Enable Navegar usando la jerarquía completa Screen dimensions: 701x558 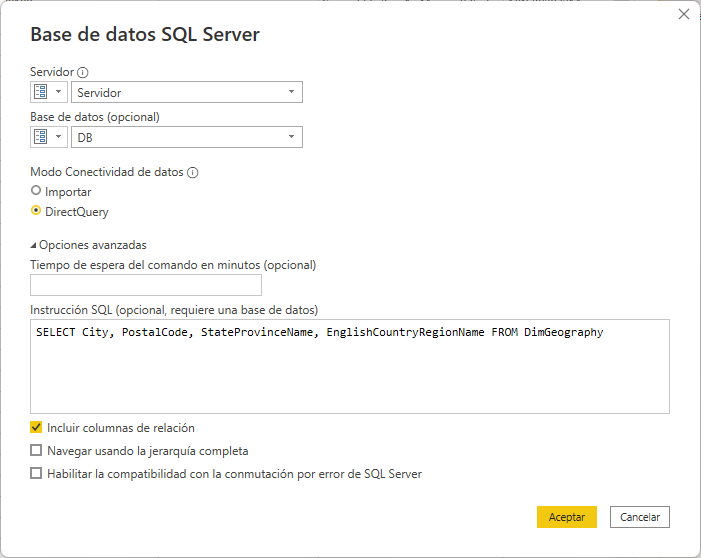click(x=36, y=450)
